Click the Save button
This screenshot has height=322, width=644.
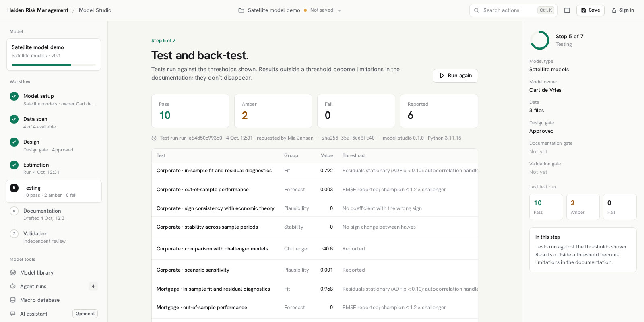pyautogui.click(x=590, y=10)
